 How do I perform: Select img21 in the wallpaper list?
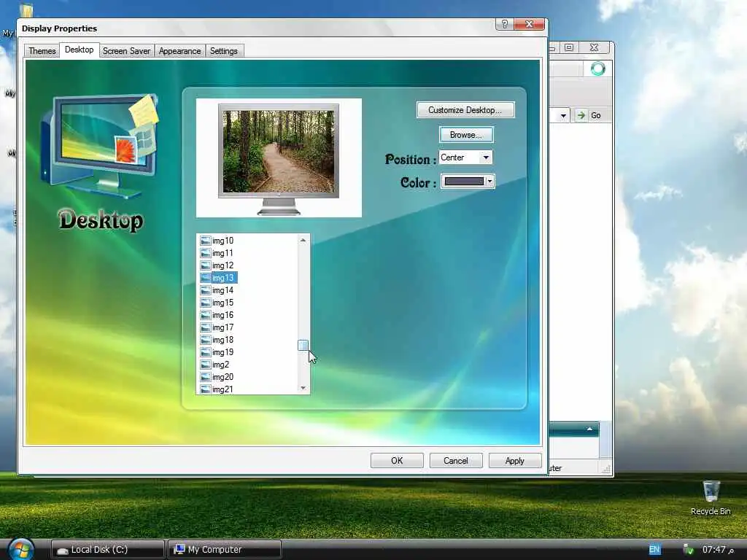pos(222,389)
